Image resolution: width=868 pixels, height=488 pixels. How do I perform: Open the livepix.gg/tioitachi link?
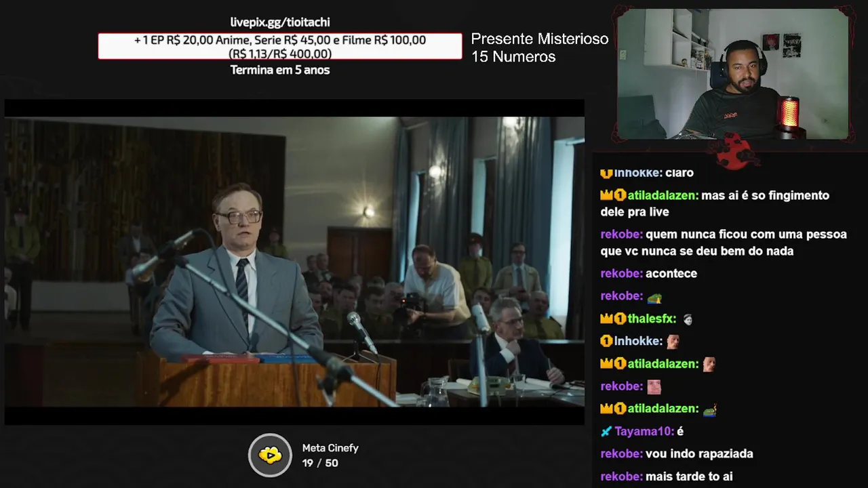coord(280,22)
